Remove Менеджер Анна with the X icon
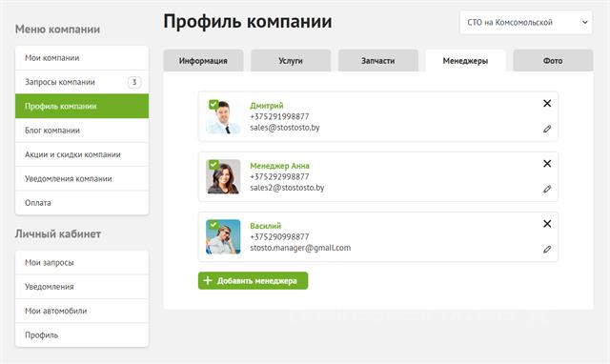 (x=547, y=164)
